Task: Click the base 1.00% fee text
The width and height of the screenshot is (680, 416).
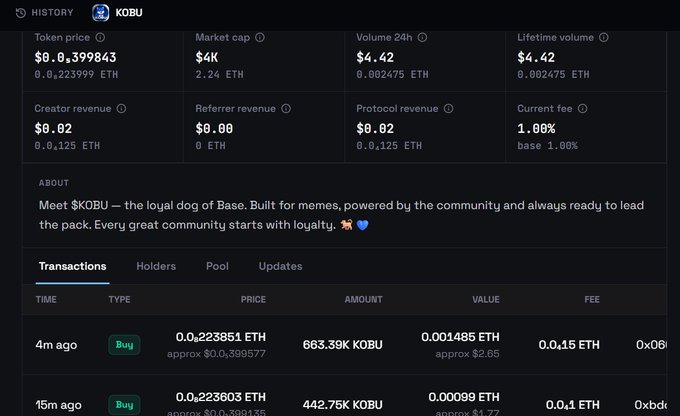Action: (547, 146)
